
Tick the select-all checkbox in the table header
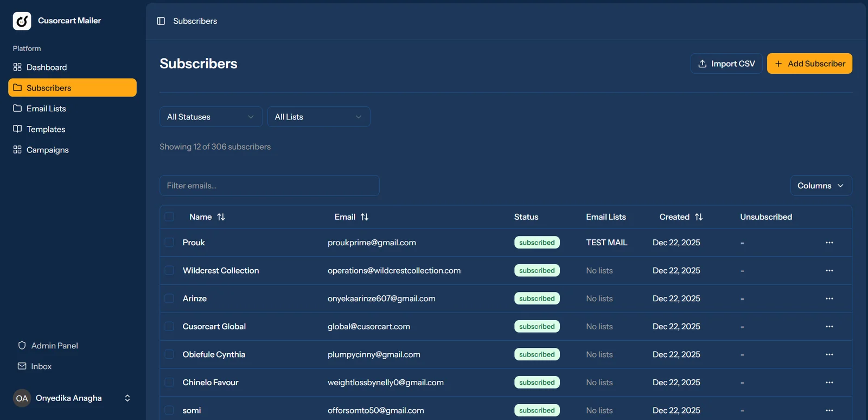169,217
